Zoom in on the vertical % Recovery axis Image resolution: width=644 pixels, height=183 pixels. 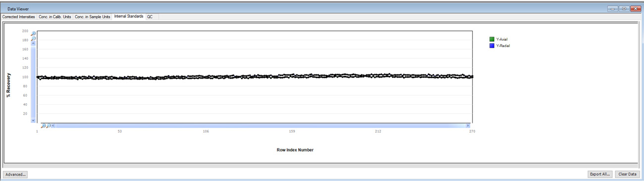(x=33, y=34)
